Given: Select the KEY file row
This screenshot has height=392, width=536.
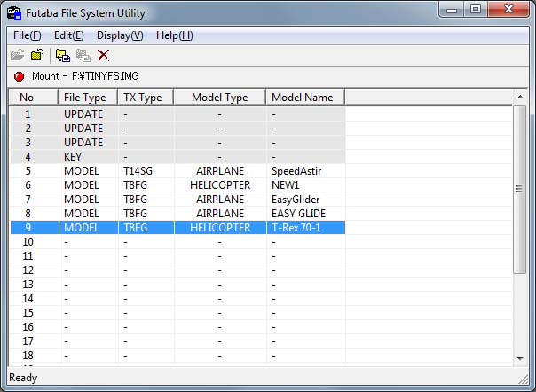Looking at the screenshot, I should (177, 157).
